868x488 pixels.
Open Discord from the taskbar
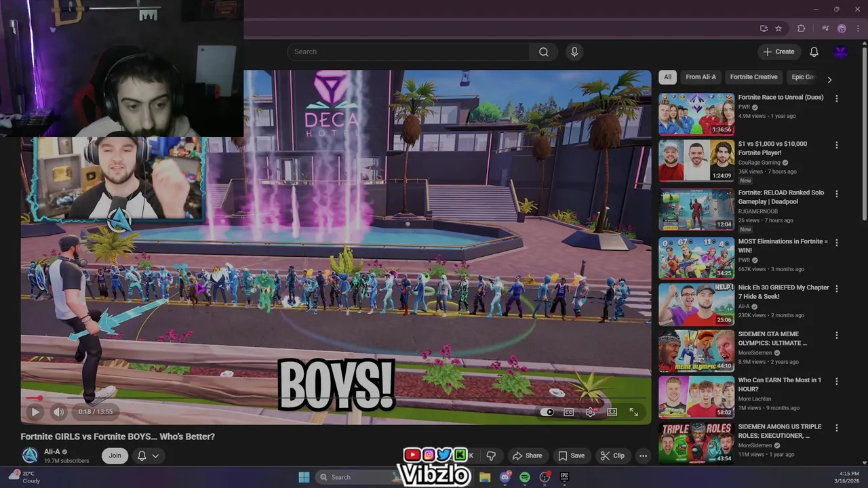[x=505, y=477]
